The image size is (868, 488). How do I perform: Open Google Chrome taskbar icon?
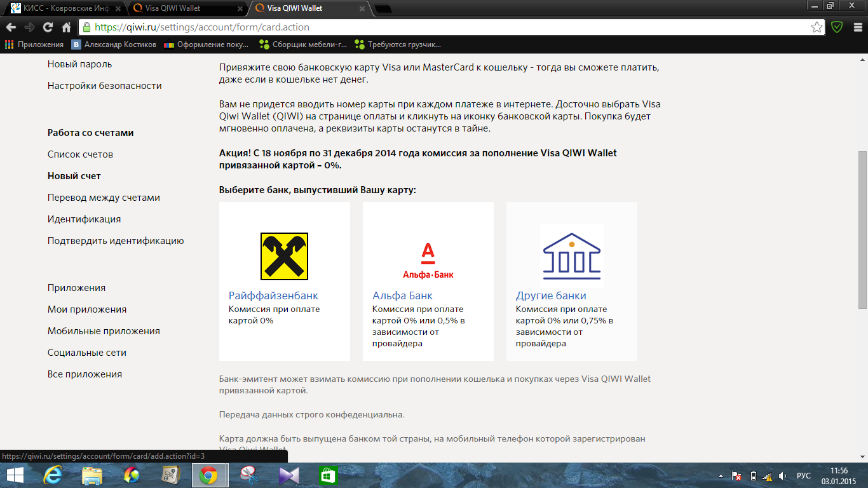coord(209,475)
